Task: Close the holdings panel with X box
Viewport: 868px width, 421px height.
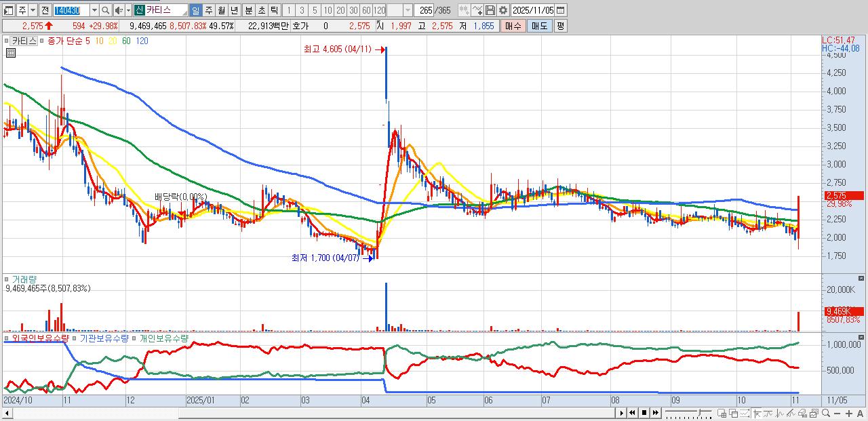Action: tap(861, 337)
